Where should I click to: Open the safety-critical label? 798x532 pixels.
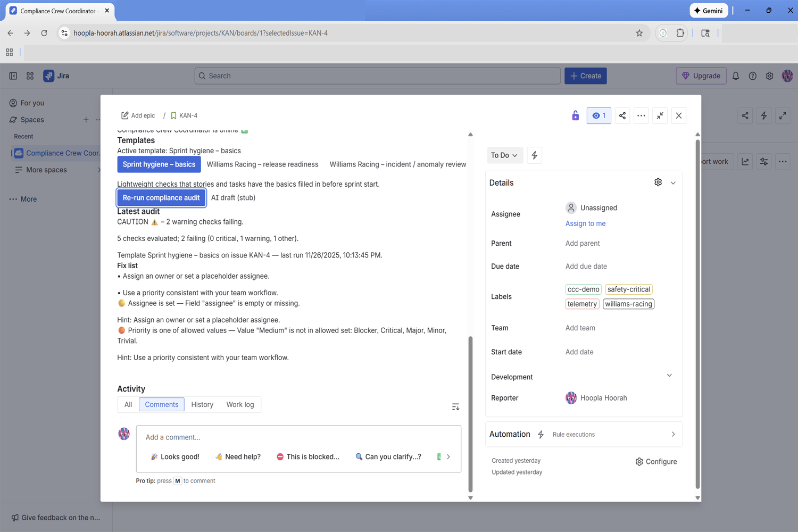pyautogui.click(x=629, y=289)
